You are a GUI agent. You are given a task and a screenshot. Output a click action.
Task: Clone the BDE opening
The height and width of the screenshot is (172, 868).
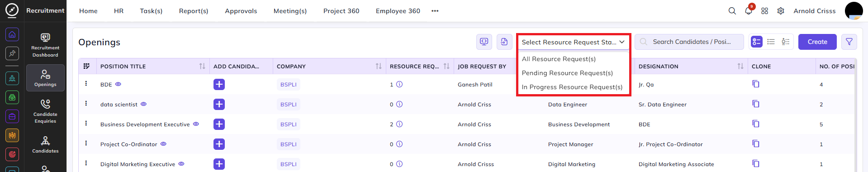click(x=755, y=84)
